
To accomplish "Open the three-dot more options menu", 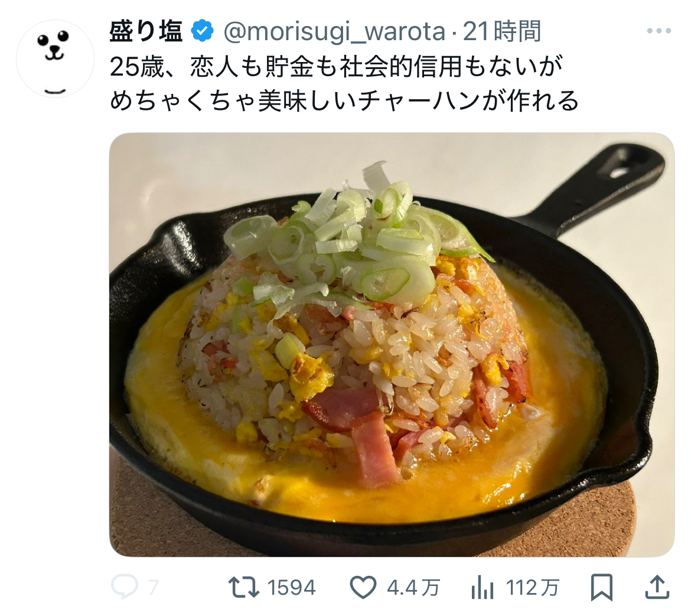I will (x=659, y=31).
